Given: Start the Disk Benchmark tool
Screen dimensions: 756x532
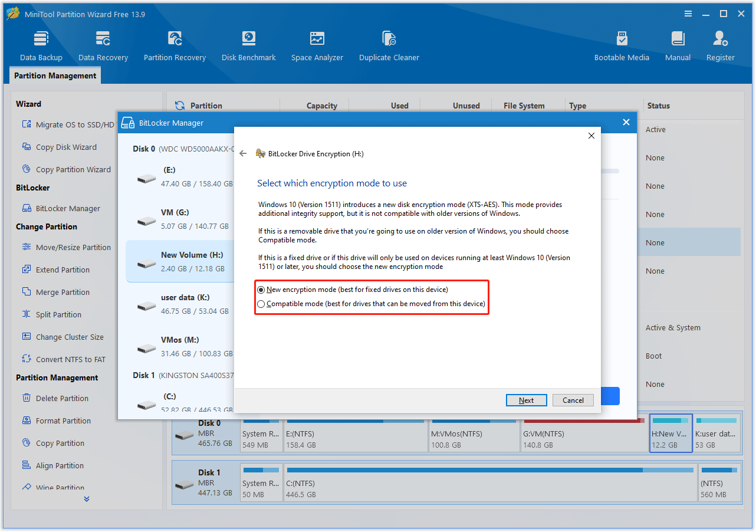Looking at the screenshot, I should pyautogui.click(x=248, y=46).
